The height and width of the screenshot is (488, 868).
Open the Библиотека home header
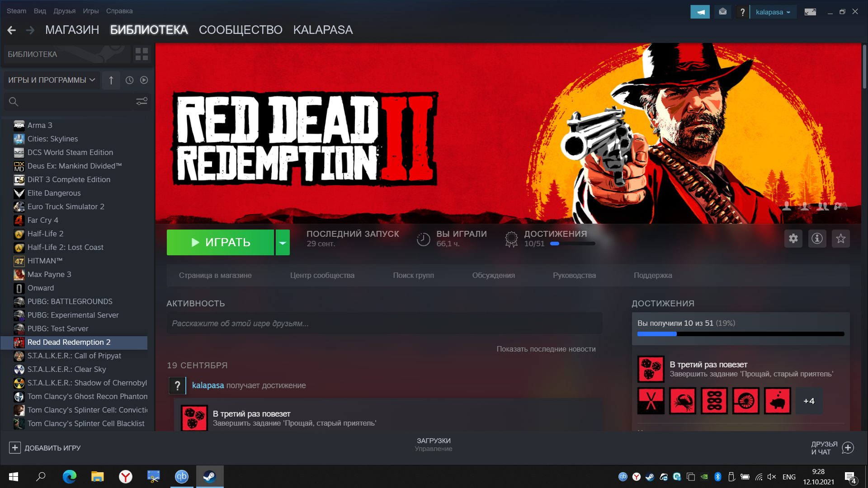[x=67, y=54]
